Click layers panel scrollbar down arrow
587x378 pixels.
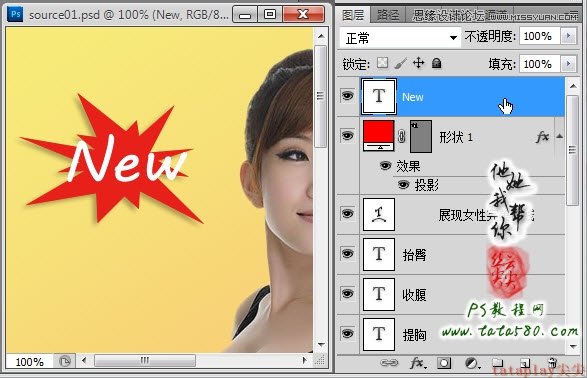tap(573, 347)
